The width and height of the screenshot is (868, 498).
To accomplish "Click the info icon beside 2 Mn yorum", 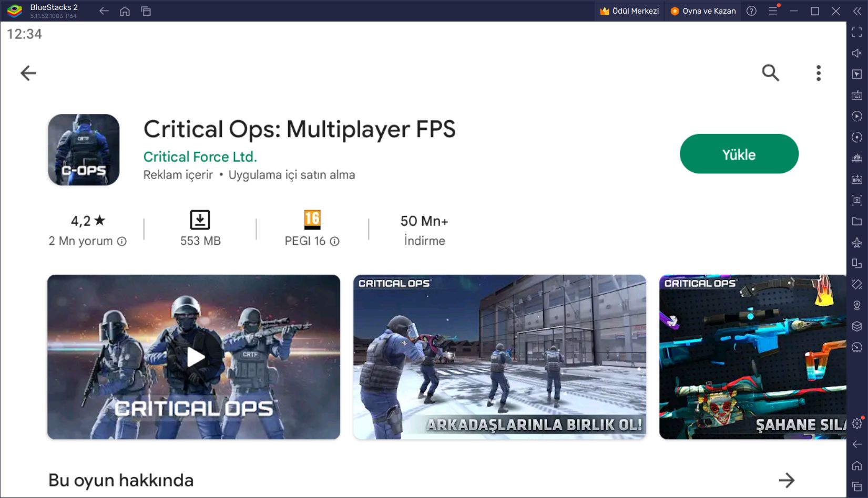I will (122, 241).
